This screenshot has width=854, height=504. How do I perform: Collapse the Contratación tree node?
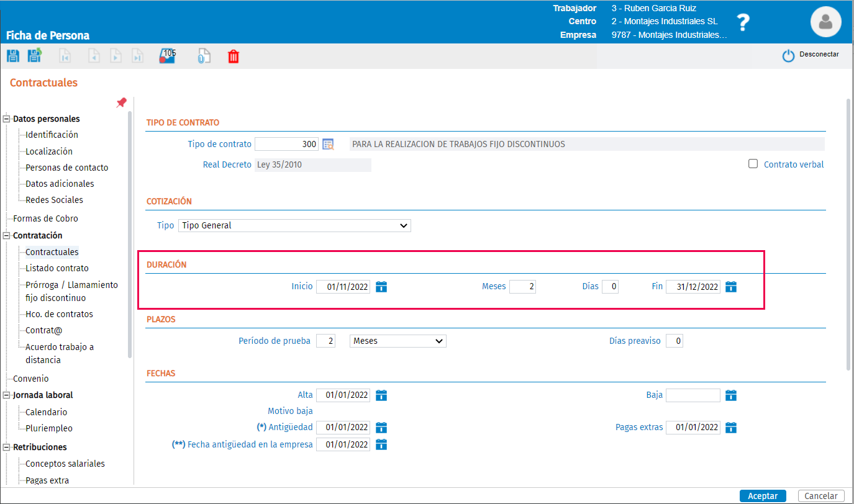(7, 236)
